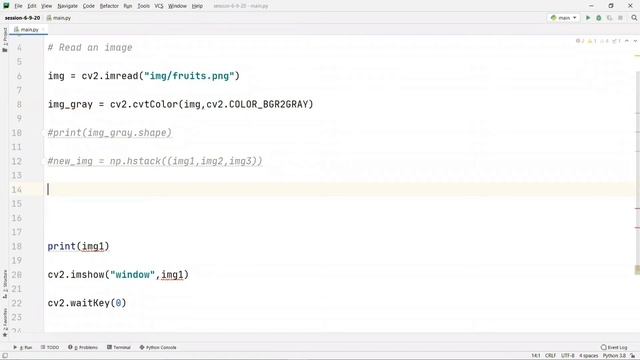This screenshot has height=360, width=640.
Task: Jump to next highlighted error arrow
Action: 635,41
